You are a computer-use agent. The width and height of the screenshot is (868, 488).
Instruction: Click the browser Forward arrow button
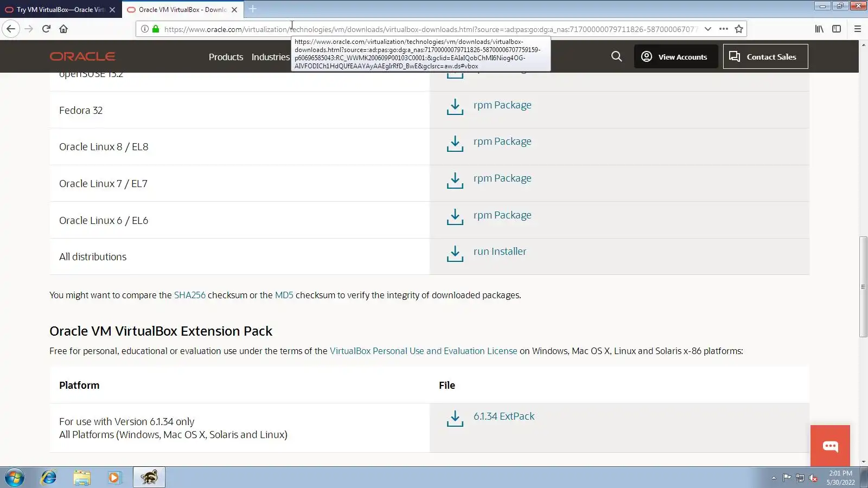pos(29,29)
